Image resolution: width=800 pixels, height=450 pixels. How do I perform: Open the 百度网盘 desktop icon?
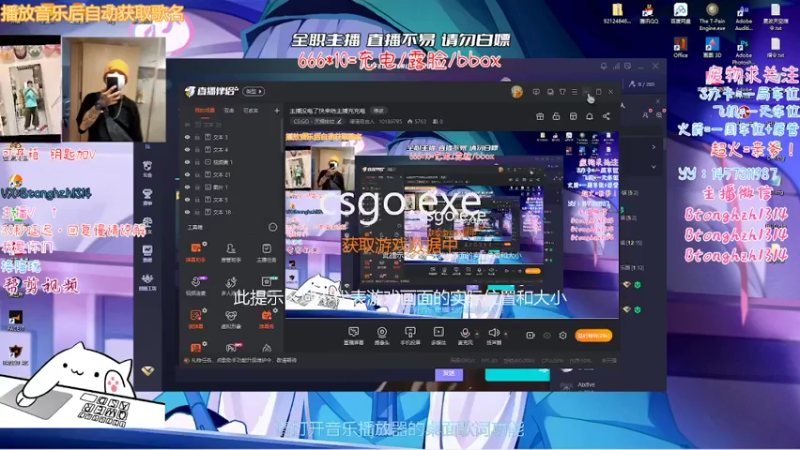[x=680, y=13]
